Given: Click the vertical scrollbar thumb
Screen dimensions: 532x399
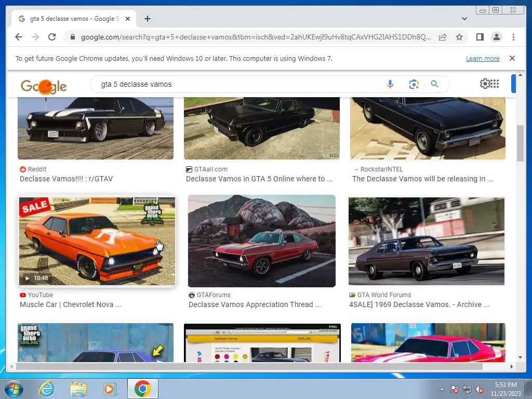Looking at the screenshot, I should [520, 143].
